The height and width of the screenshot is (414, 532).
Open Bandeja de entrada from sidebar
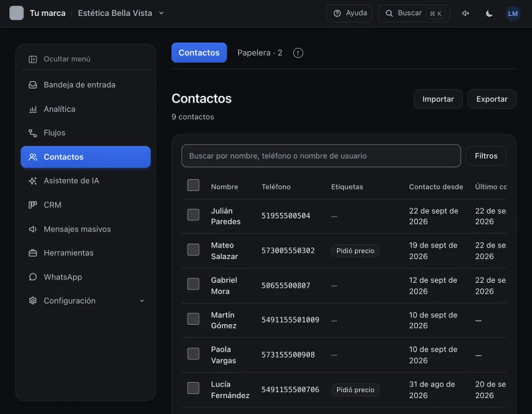pyautogui.click(x=86, y=85)
